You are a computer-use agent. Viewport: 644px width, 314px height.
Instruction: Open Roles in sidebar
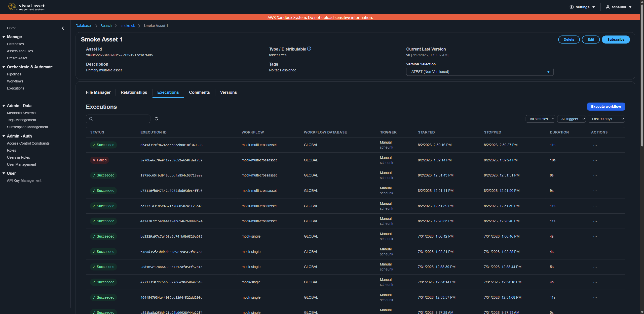tap(11, 150)
